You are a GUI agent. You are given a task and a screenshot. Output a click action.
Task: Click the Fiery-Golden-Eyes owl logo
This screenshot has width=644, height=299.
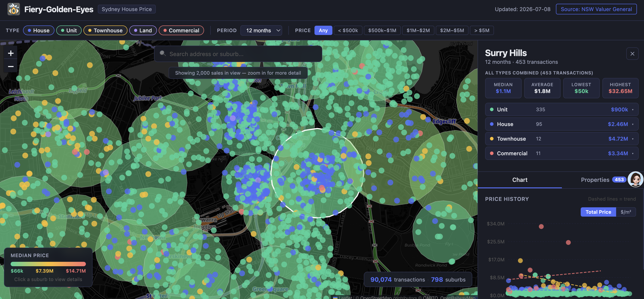(x=14, y=9)
